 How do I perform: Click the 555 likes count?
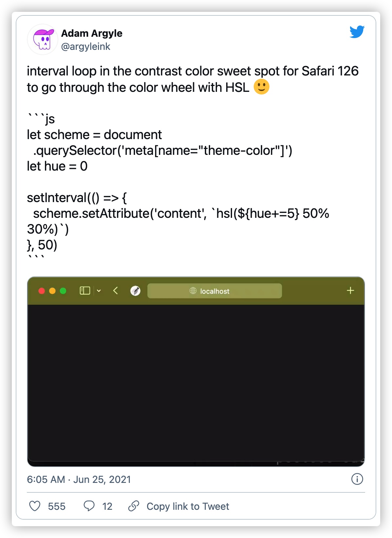57,506
